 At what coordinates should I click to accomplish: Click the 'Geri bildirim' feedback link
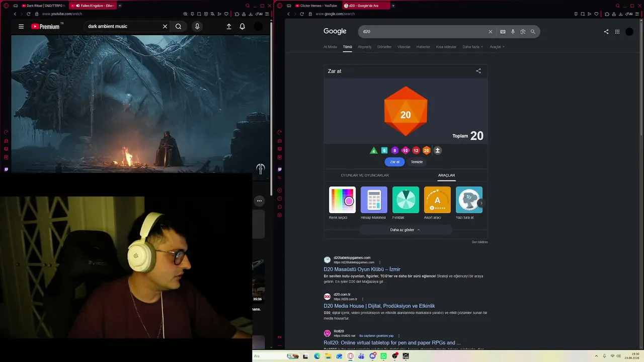479,242
